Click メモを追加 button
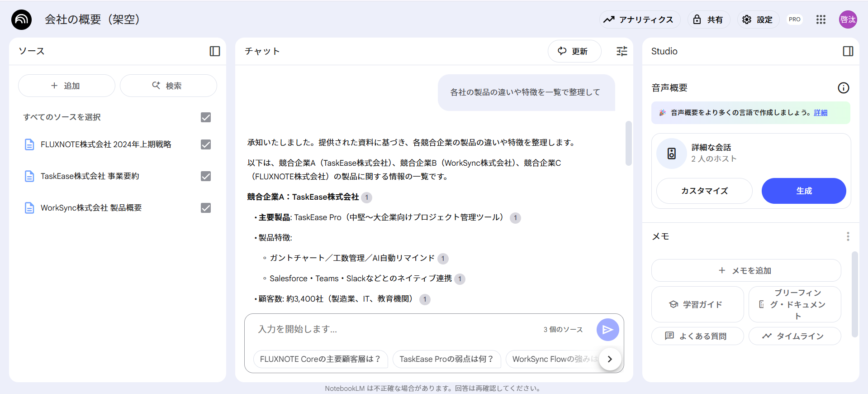The width and height of the screenshot is (868, 394). (x=746, y=270)
